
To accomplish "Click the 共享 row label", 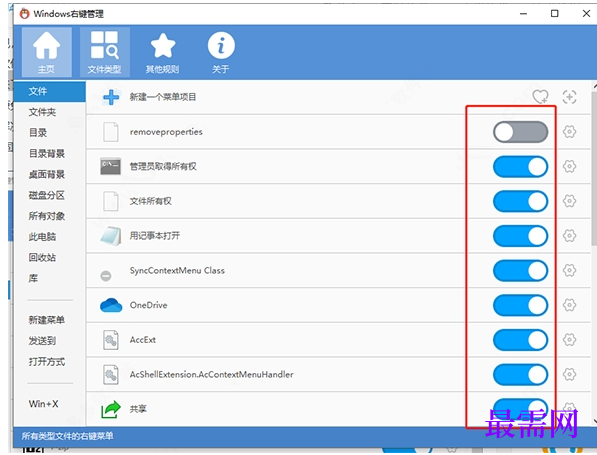I will coord(138,409).
